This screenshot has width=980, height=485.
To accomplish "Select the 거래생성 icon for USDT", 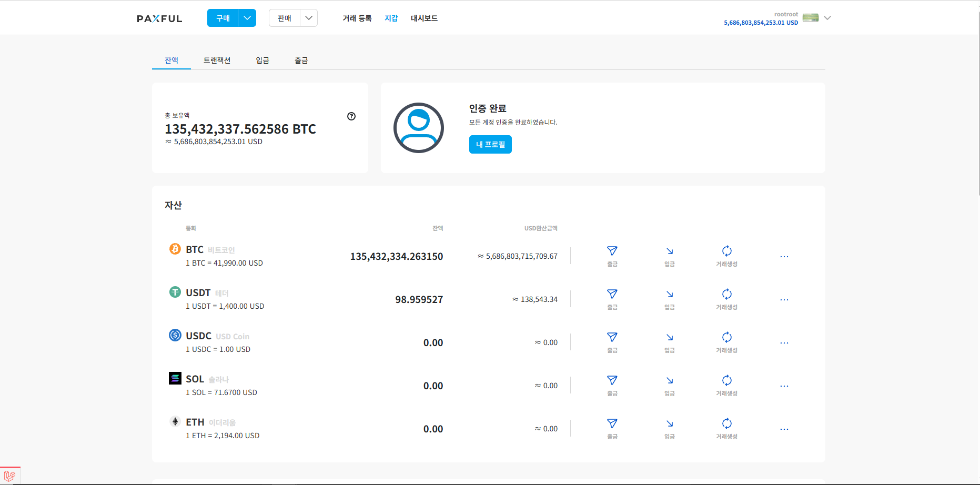I will click(726, 294).
